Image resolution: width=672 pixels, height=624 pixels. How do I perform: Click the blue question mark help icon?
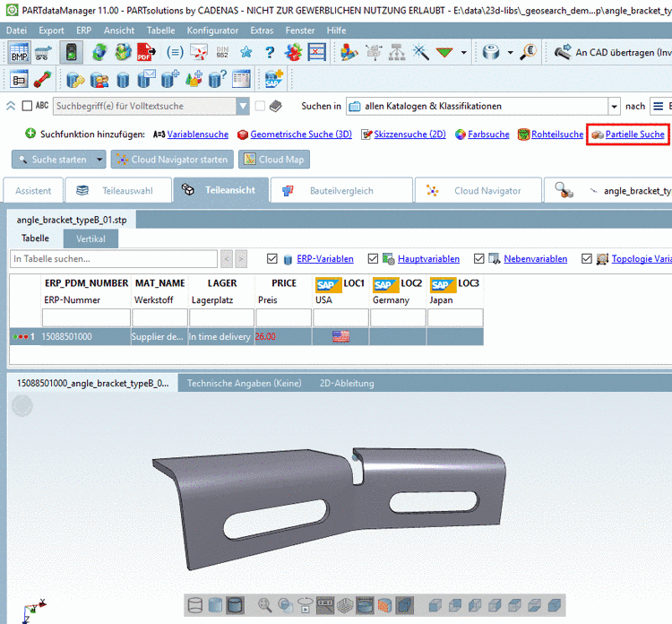270,52
